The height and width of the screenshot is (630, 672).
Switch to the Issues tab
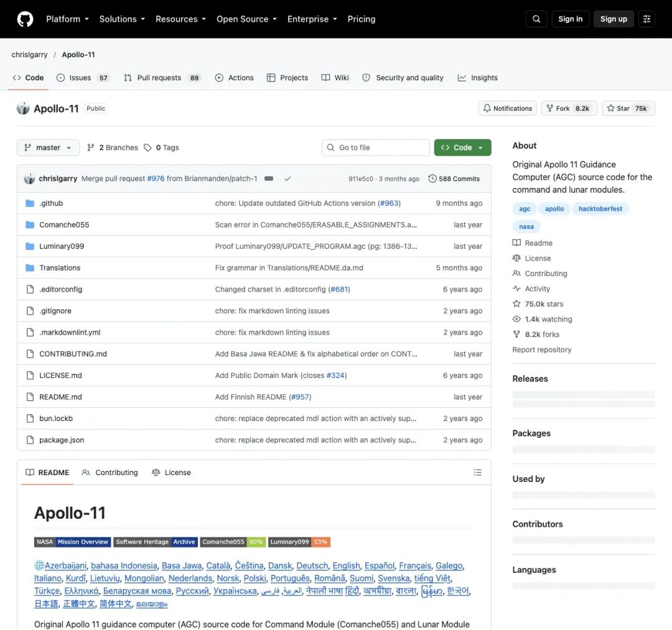click(x=83, y=78)
